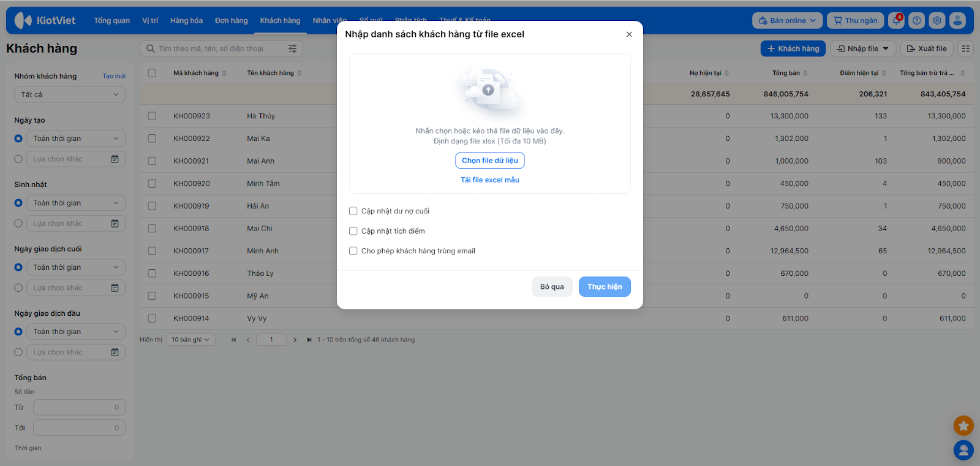Click the KiotViet logo icon
The image size is (980, 466).
coord(23,20)
